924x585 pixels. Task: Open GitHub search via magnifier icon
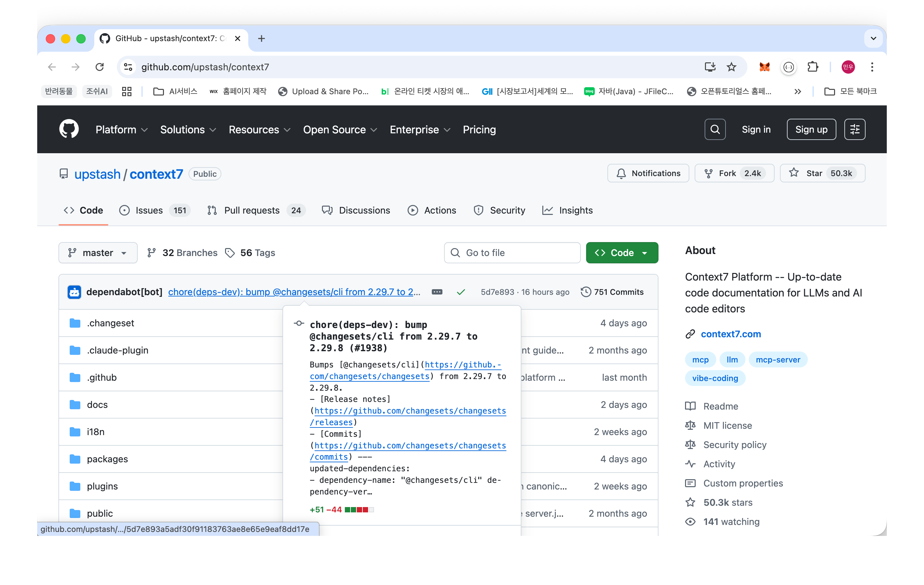[x=715, y=130]
